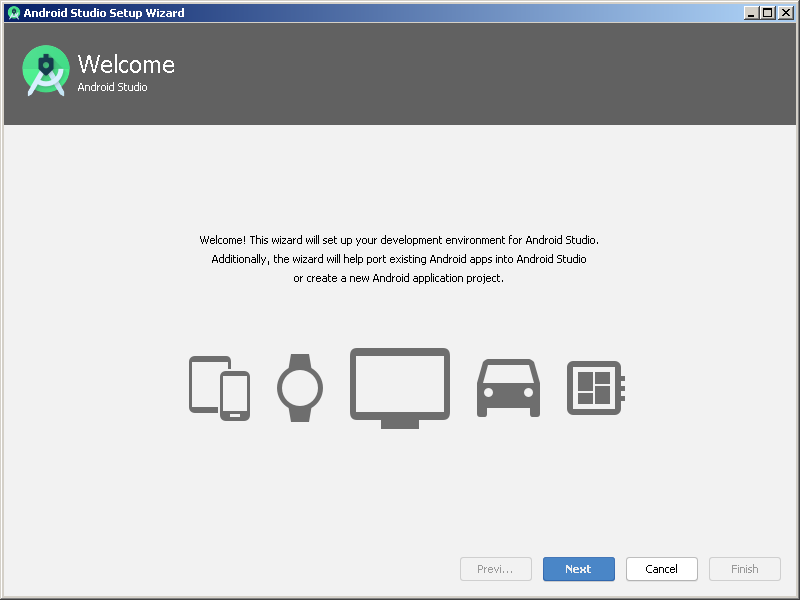This screenshot has width=800, height=600.
Task: Proceed with the Next button
Action: click(x=579, y=569)
